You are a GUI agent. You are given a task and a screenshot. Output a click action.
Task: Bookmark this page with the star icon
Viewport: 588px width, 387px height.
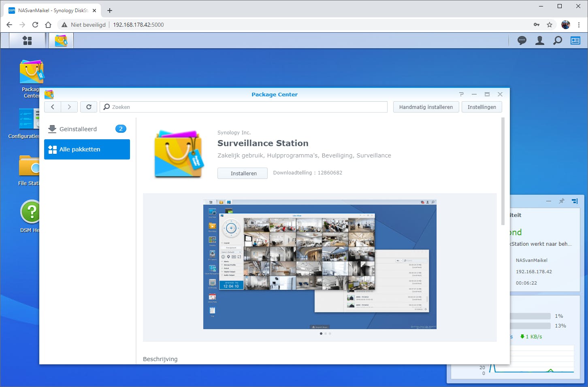click(x=550, y=25)
